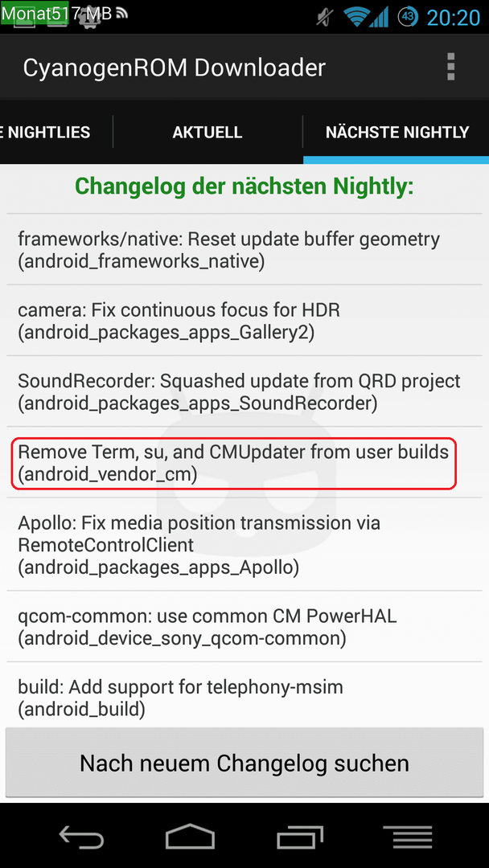
Task: Open the SoundRecorder squashed update entry
Action: click(244, 391)
